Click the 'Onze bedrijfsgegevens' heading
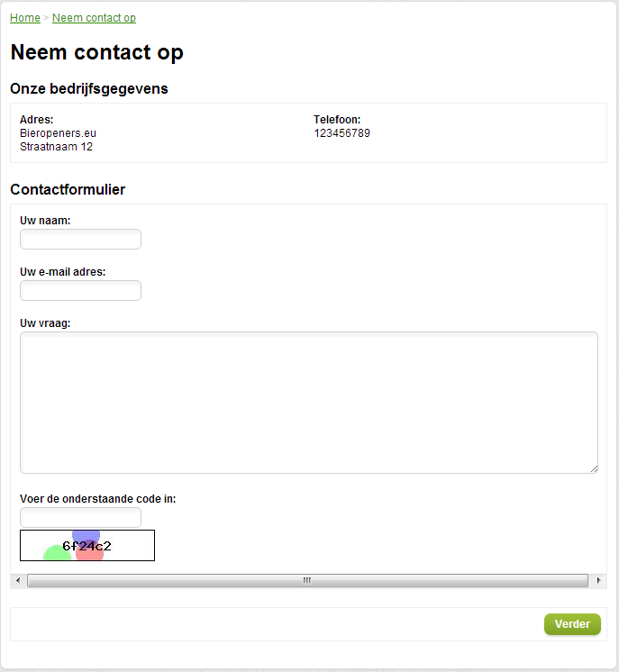 click(x=89, y=88)
